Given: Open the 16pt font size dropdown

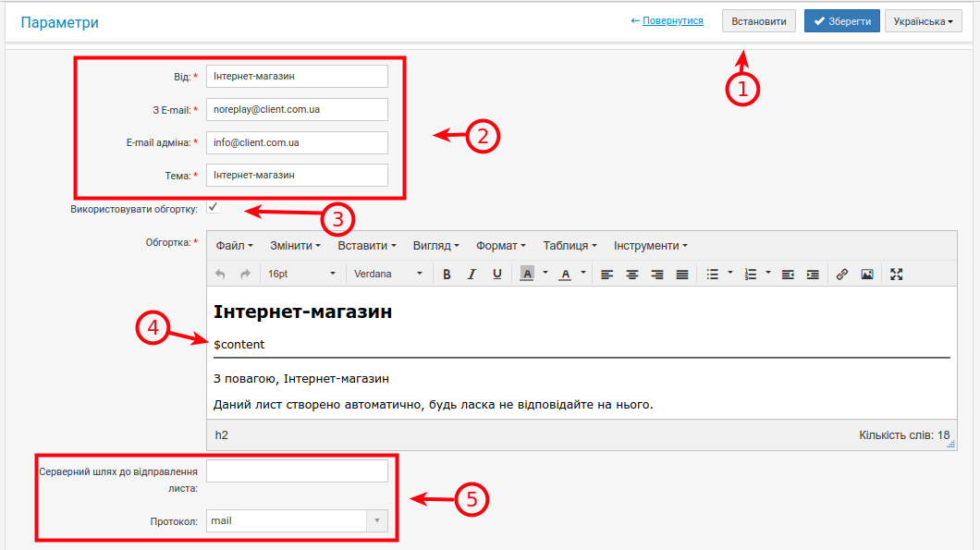Looking at the screenshot, I should pyautogui.click(x=301, y=274).
